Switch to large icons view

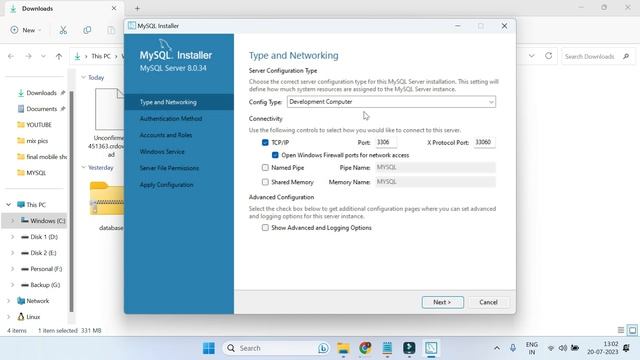click(x=632, y=330)
